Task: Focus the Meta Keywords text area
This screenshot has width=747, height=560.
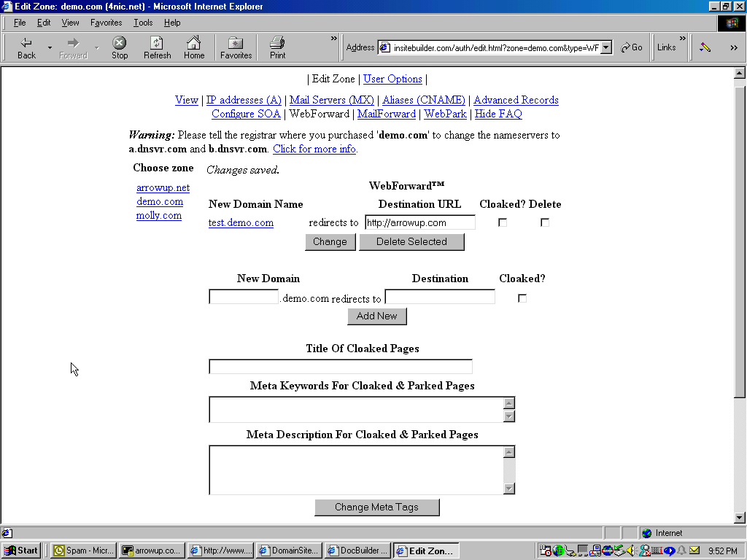Action: [x=356, y=410]
